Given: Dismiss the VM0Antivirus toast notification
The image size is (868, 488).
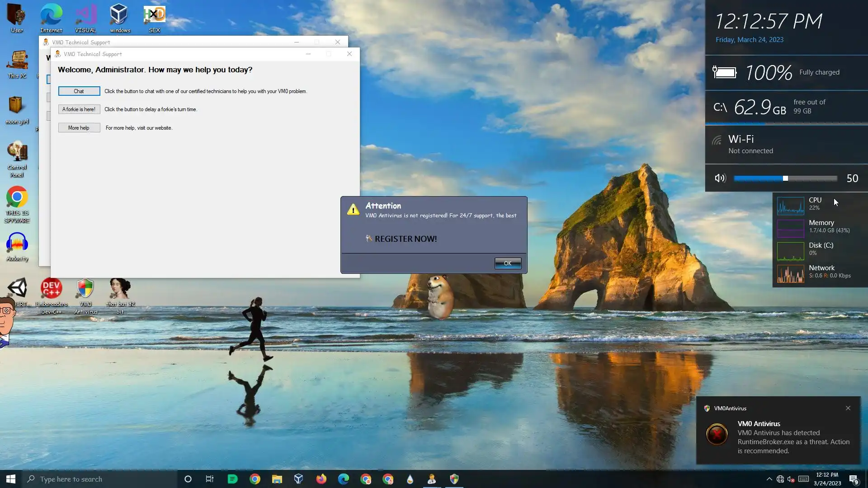Looking at the screenshot, I should tap(848, 408).
